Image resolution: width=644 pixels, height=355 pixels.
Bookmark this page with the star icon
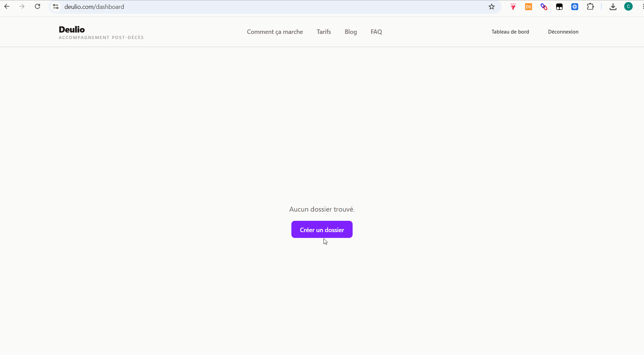[x=491, y=7]
